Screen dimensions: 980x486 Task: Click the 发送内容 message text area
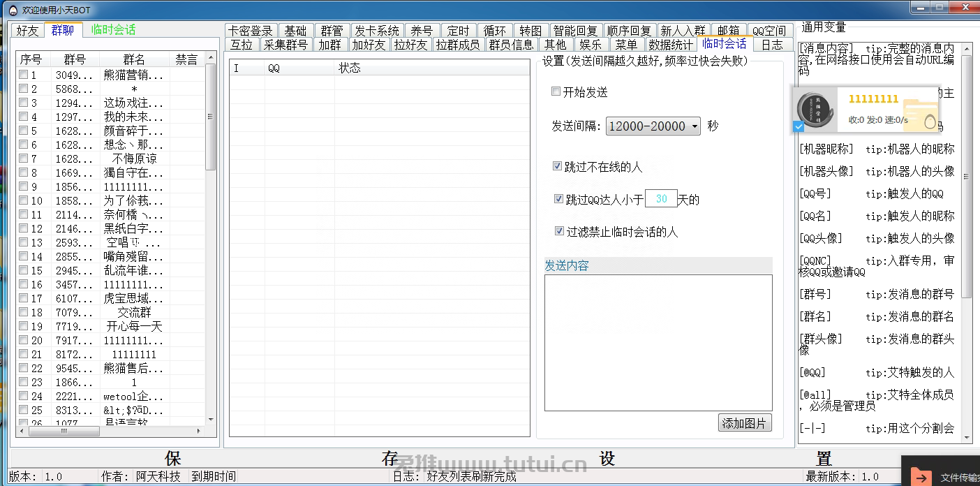[x=658, y=342]
